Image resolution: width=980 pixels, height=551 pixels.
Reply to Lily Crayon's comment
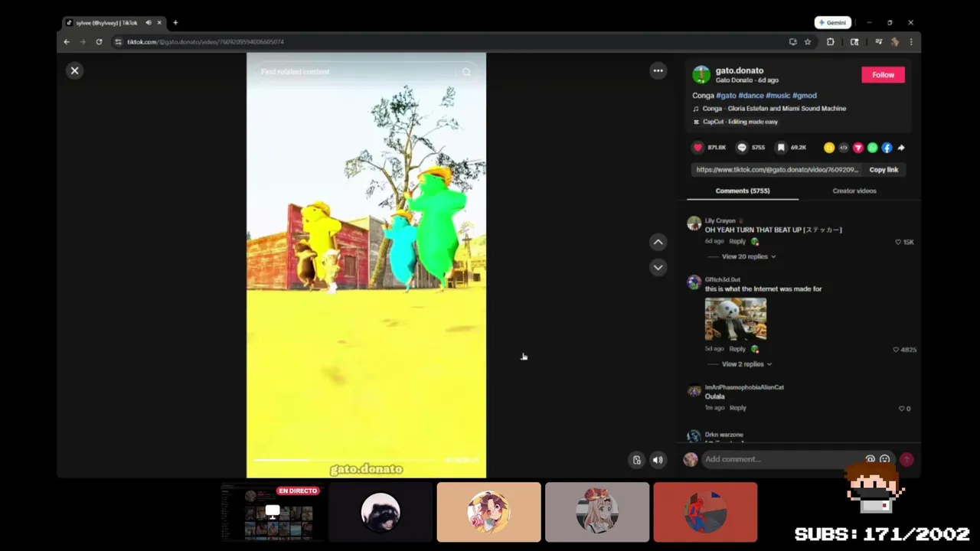point(737,241)
